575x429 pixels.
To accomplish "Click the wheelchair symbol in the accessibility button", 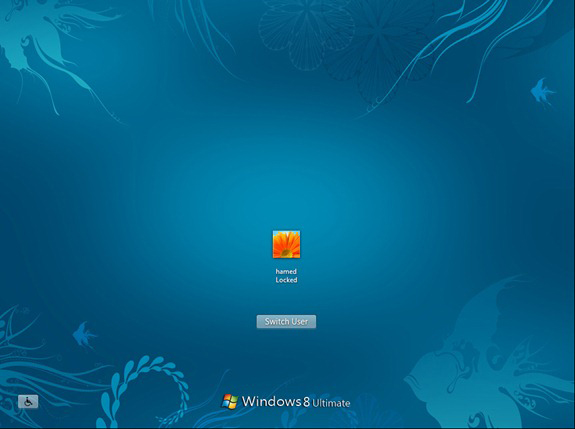I will tap(28, 402).
